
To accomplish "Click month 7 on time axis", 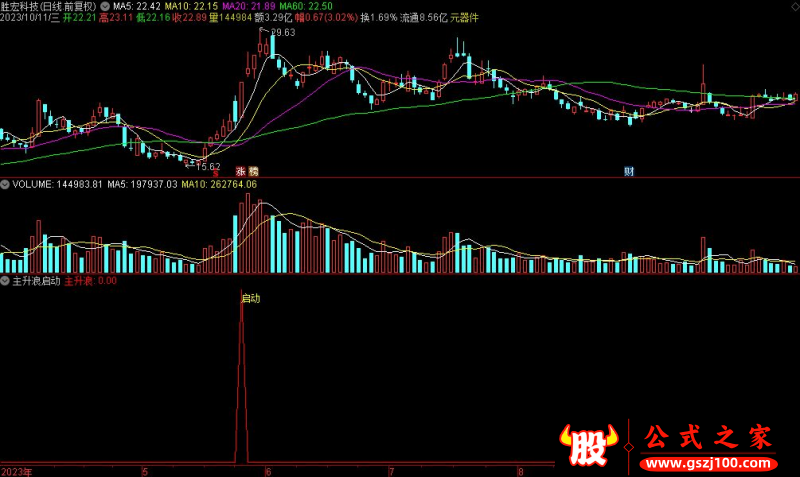I will [x=391, y=472].
